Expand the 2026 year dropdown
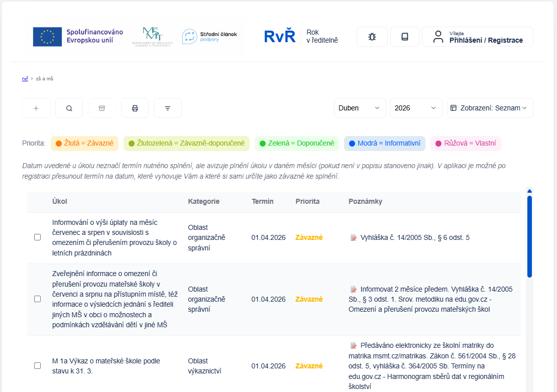Screen dimensions: 557x392 [416, 108]
